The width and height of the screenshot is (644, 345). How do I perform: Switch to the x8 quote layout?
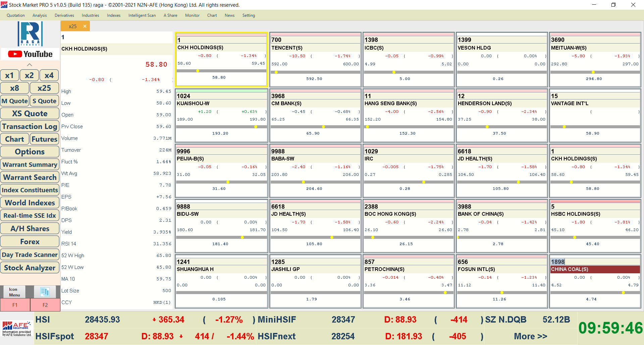(14, 88)
